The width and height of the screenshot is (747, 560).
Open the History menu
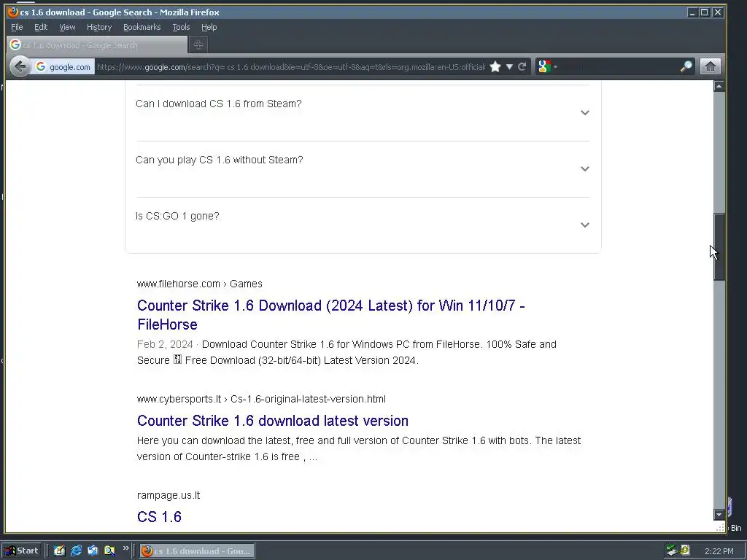99,27
